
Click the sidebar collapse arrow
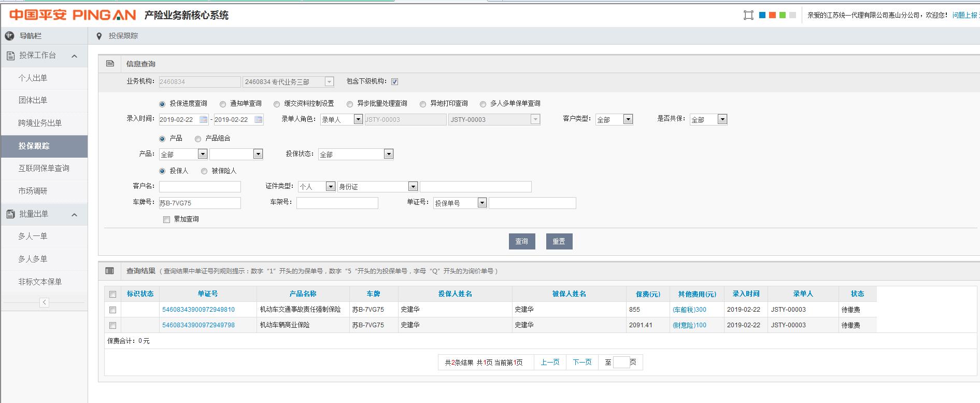point(44,302)
